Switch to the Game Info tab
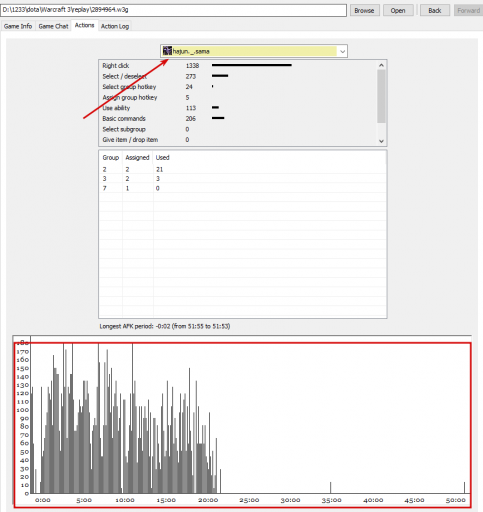483x512 pixels. pyautogui.click(x=18, y=26)
